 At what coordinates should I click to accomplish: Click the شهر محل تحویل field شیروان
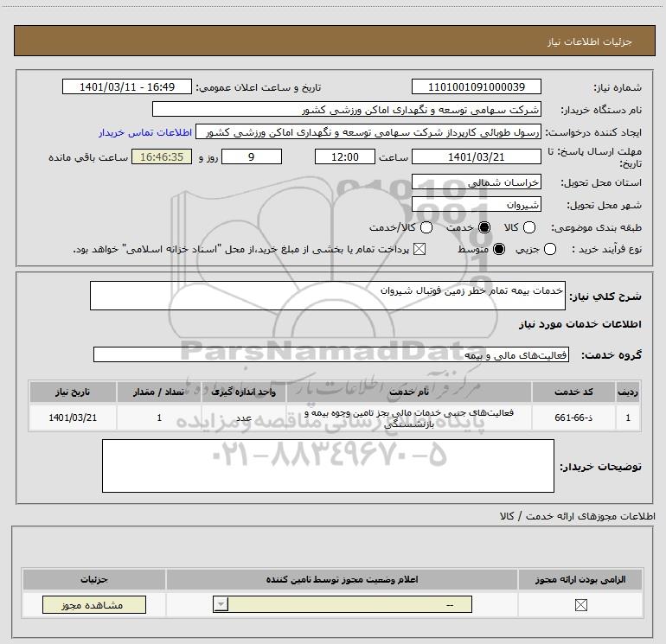(x=476, y=204)
